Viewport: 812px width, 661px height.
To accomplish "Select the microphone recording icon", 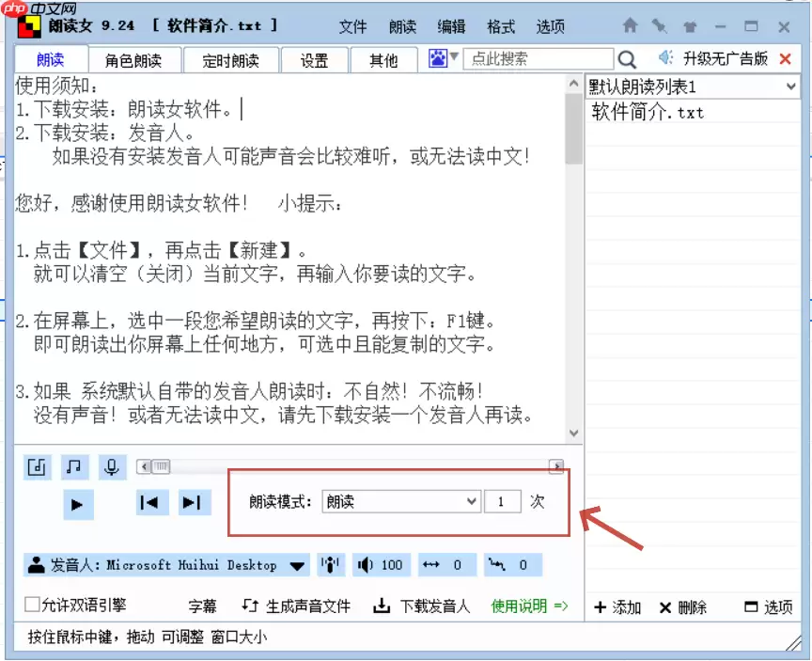I will [x=111, y=467].
